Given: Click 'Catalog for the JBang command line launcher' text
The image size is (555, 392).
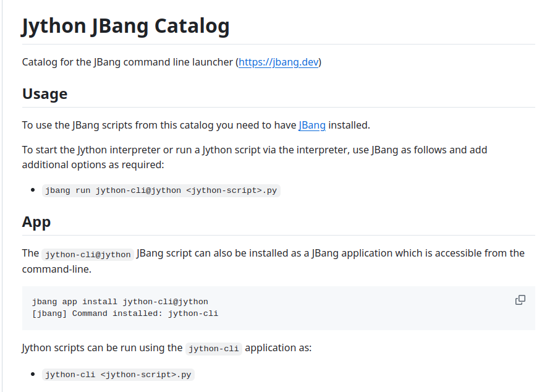Looking at the screenshot, I should 127,62.
